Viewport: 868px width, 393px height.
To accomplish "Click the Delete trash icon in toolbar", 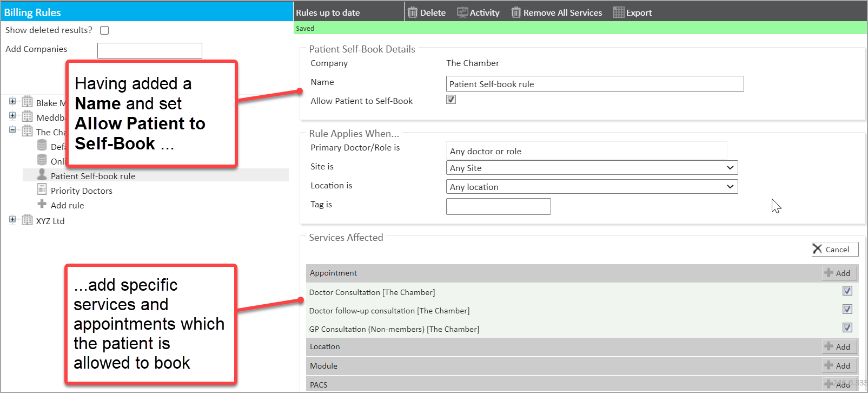I will tap(413, 12).
